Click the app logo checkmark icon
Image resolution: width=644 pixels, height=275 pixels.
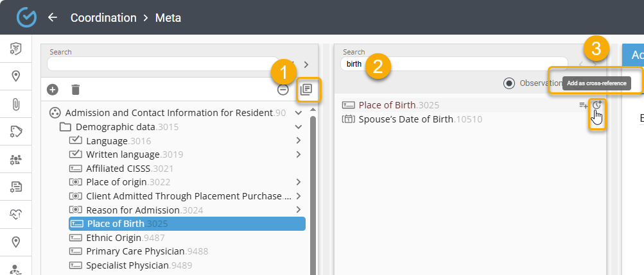coord(26,17)
